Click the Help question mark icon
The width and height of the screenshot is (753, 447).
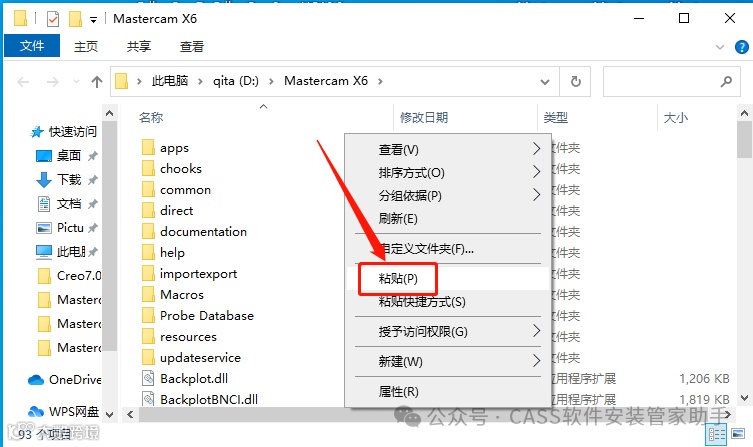coord(741,47)
